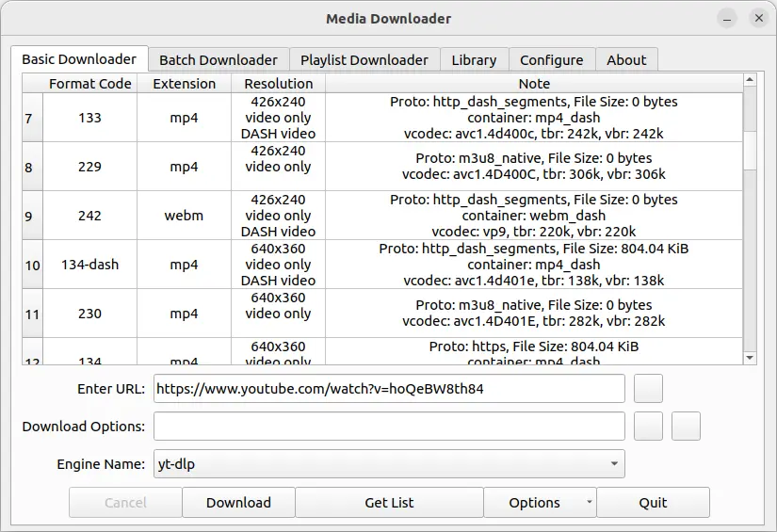The image size is (777, 532).
Task: Switch to the Batch Downloader tab
Action: (218, 59)
